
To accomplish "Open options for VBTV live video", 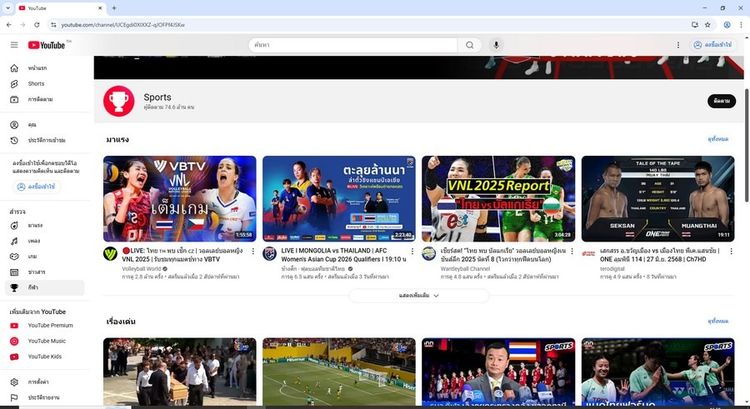I will tap(253, 251).
